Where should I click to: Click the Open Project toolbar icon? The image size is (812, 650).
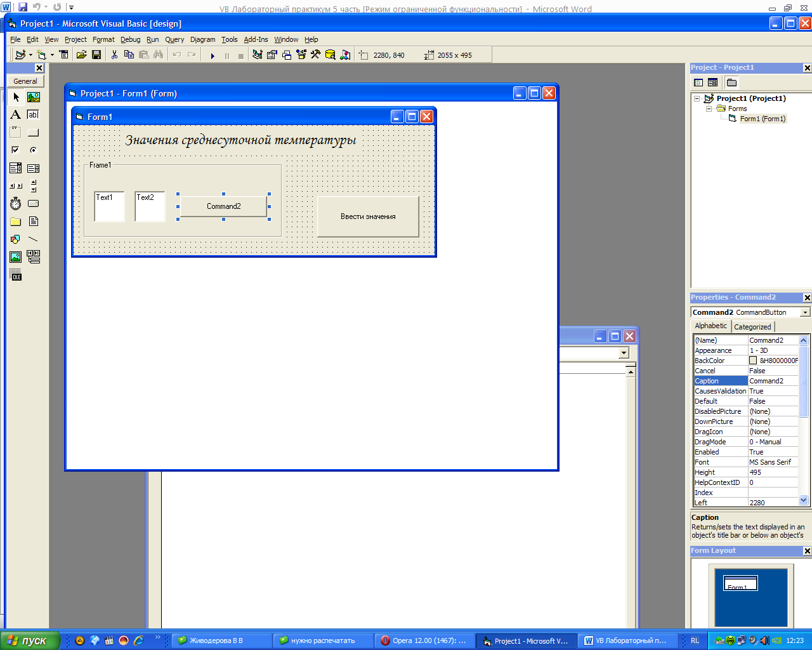coord(82,55)
